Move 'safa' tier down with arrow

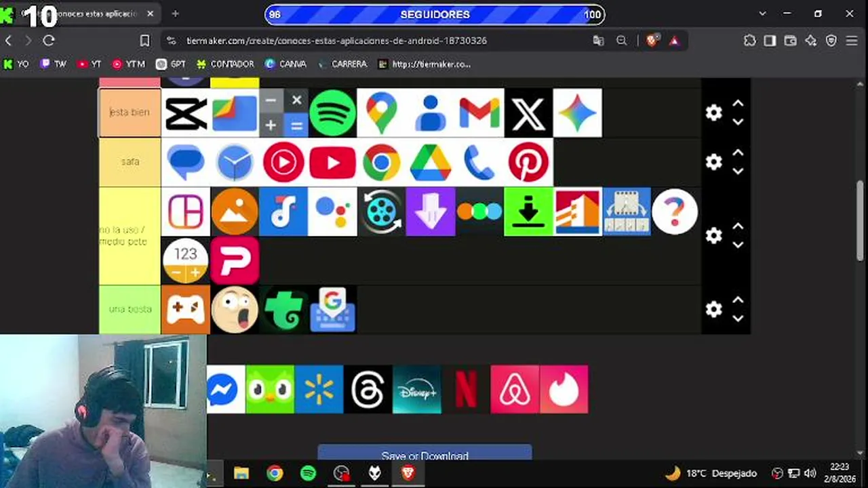tap(738, 171)
